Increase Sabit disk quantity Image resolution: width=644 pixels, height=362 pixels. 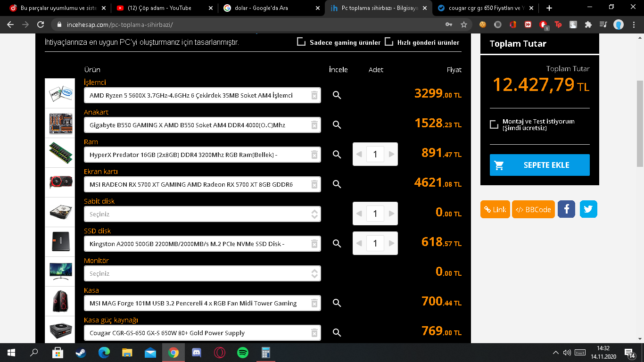click(x=391, y=214)
